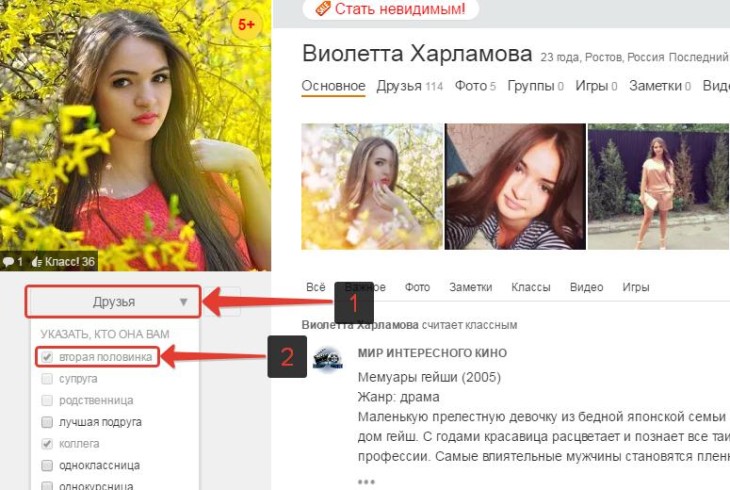Open the thumbnail of woman by purple fence

pos(658,186)
